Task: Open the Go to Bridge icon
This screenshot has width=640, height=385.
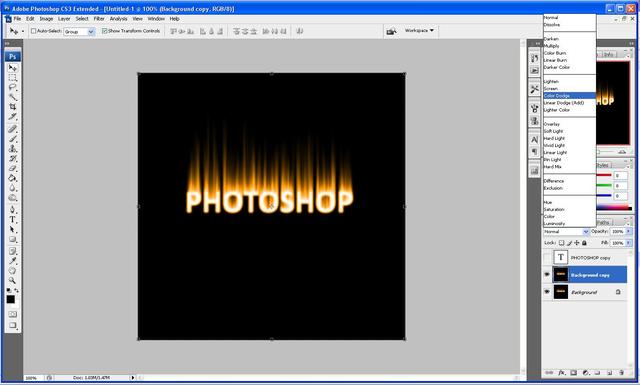Action: 391,31
